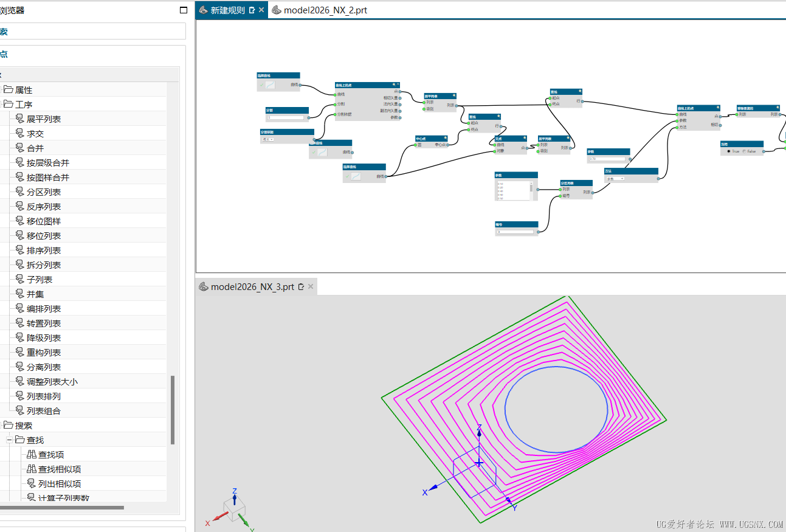This screenshot has height=532, width=786.
Task: Select the 调整列表大小 tree item
Action: pos(52,382)
